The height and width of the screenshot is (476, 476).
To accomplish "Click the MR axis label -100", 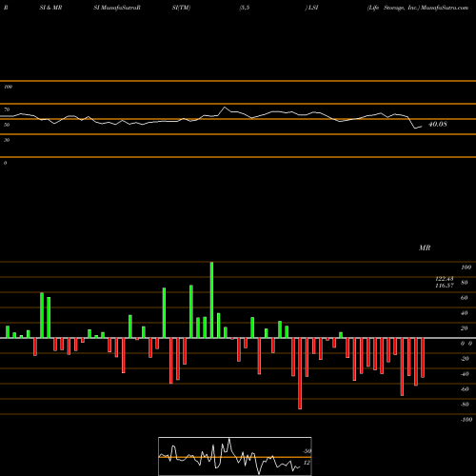I will pos(466,420).
